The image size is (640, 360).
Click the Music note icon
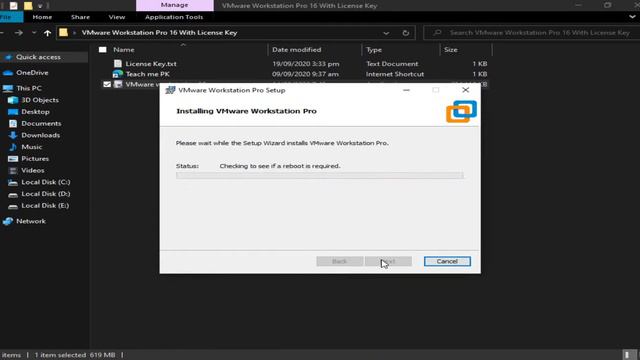click(13, 147)
